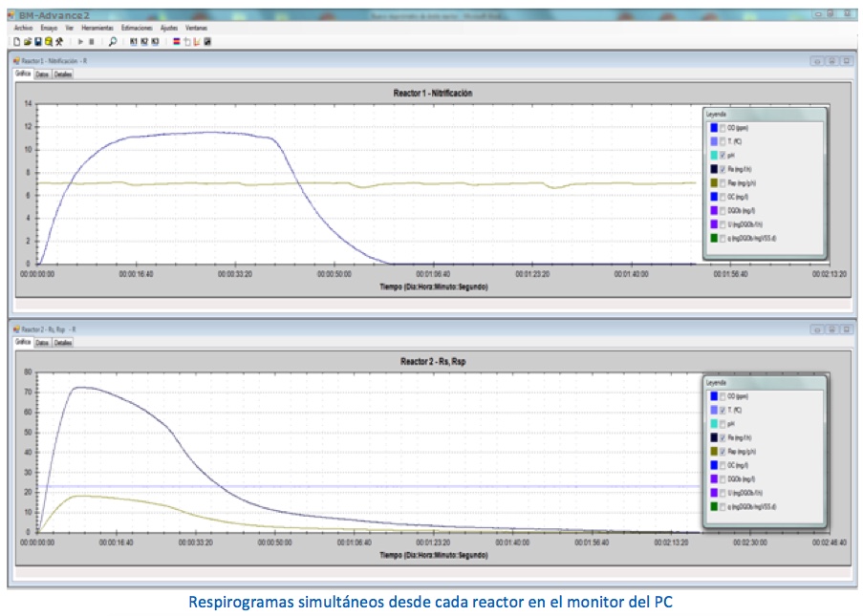Viewport: 863px width, 616px height.
Task: Click the Reactor 2 - Rs, Rsp chart title
Action: [x=433, y=361]
